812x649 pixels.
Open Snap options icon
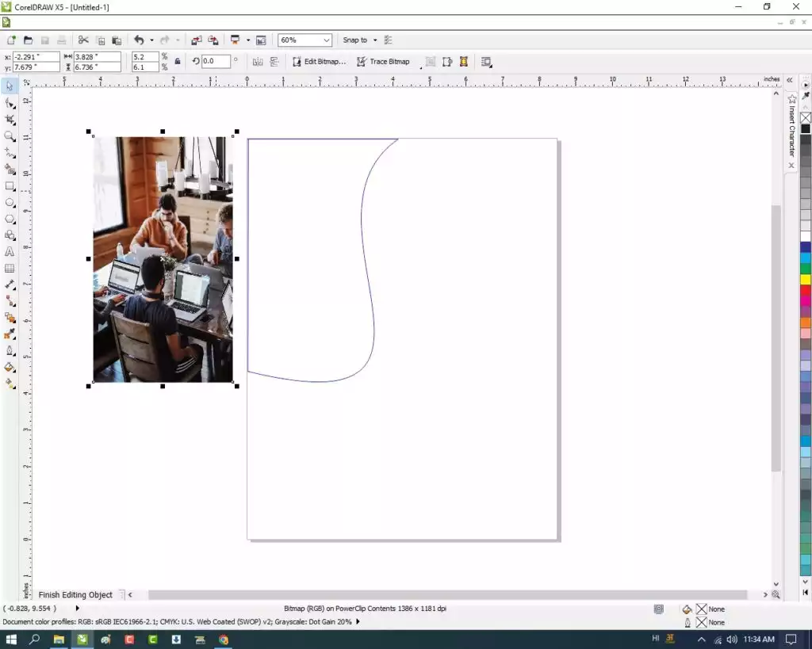click(x=388, y=40)
